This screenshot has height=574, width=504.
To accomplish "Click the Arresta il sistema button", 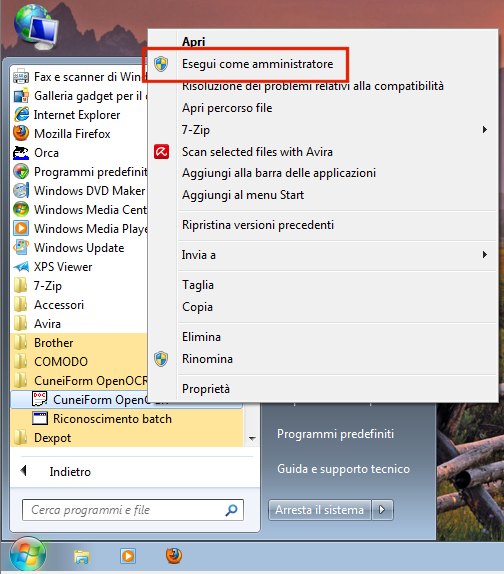I will point(320,510).
